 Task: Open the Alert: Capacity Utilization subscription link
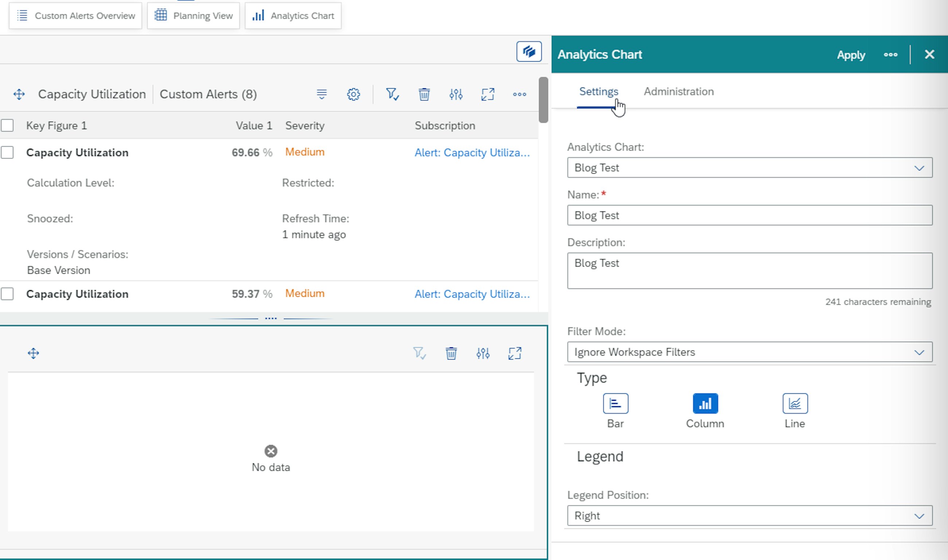tap(472, 153)
